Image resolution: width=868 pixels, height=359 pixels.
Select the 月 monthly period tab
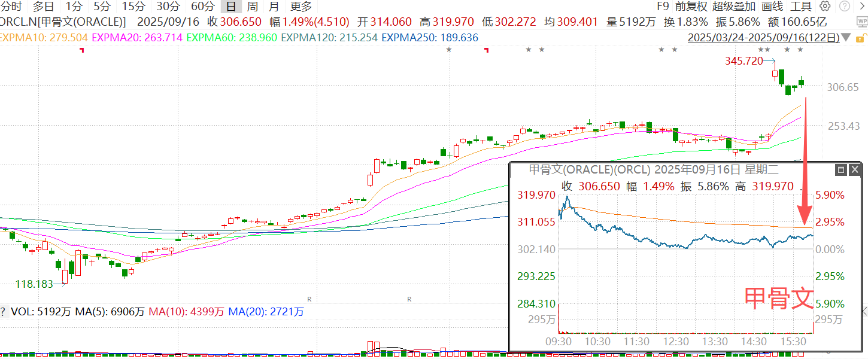pos(274,7)
